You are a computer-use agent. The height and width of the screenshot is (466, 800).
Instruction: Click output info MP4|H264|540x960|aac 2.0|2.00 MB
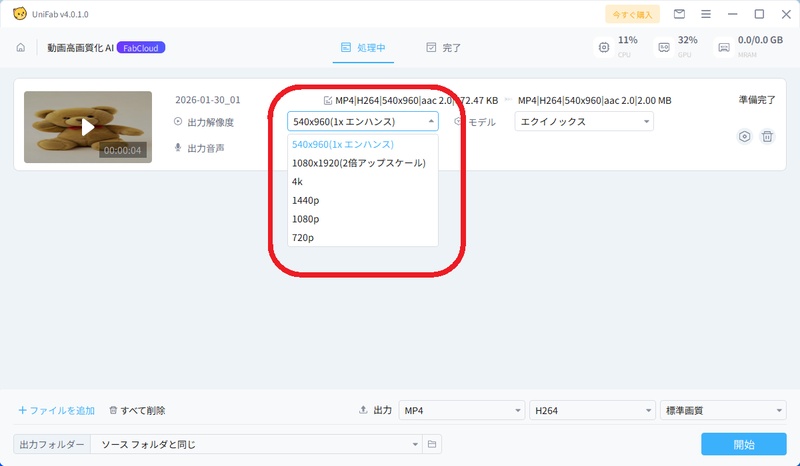pyautogui.click(x=594, y=101)
